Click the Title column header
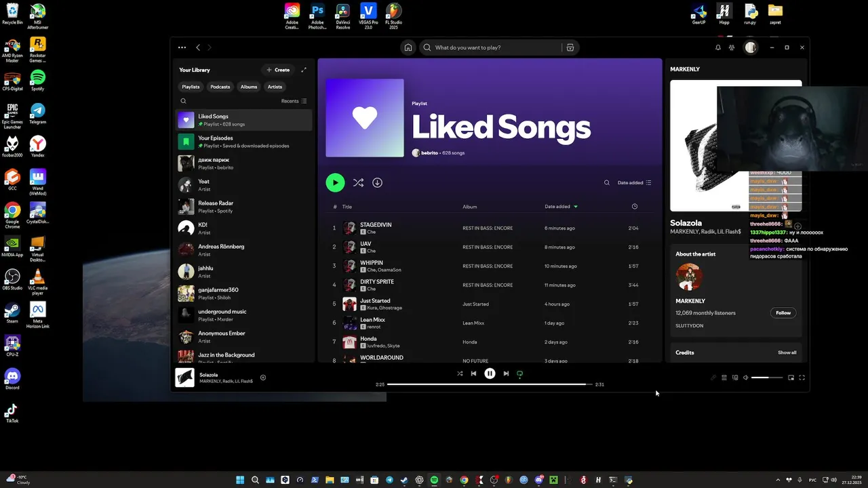The image size is (868, 488). tap(347, 207)
